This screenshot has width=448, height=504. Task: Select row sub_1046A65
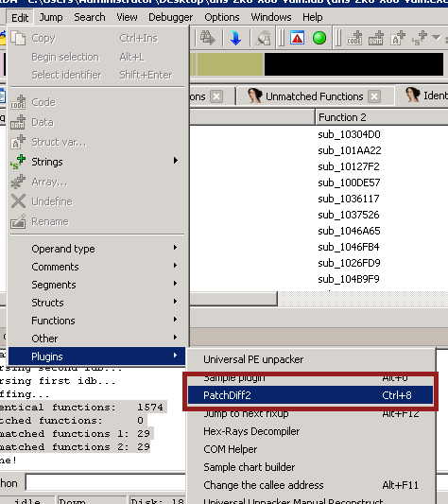(x=349, y=231)
